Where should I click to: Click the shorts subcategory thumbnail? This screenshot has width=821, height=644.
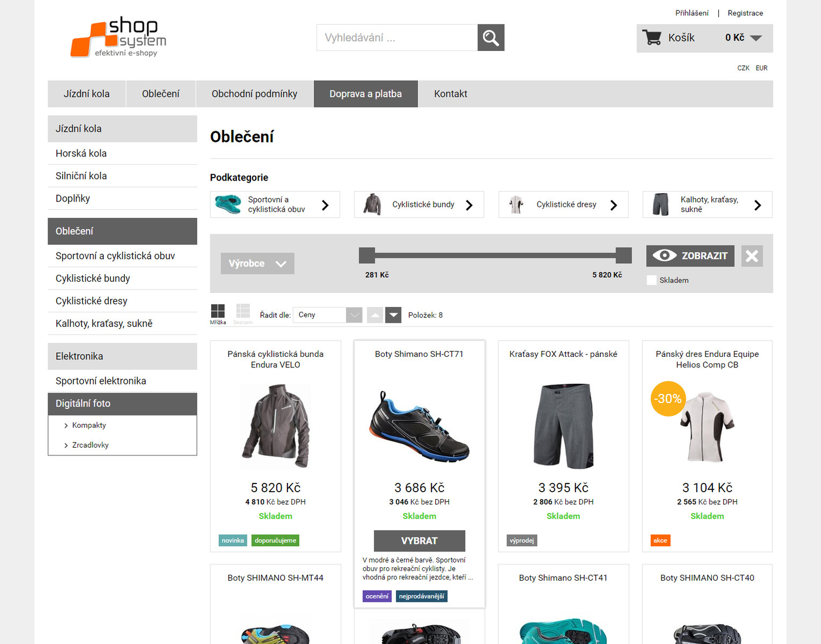click(x=661, y=205)
